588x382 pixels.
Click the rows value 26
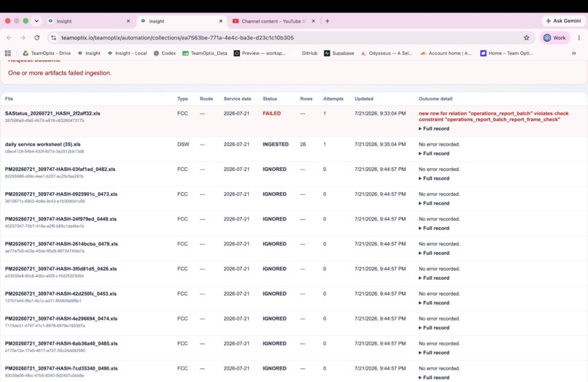(x=303, y=144)
